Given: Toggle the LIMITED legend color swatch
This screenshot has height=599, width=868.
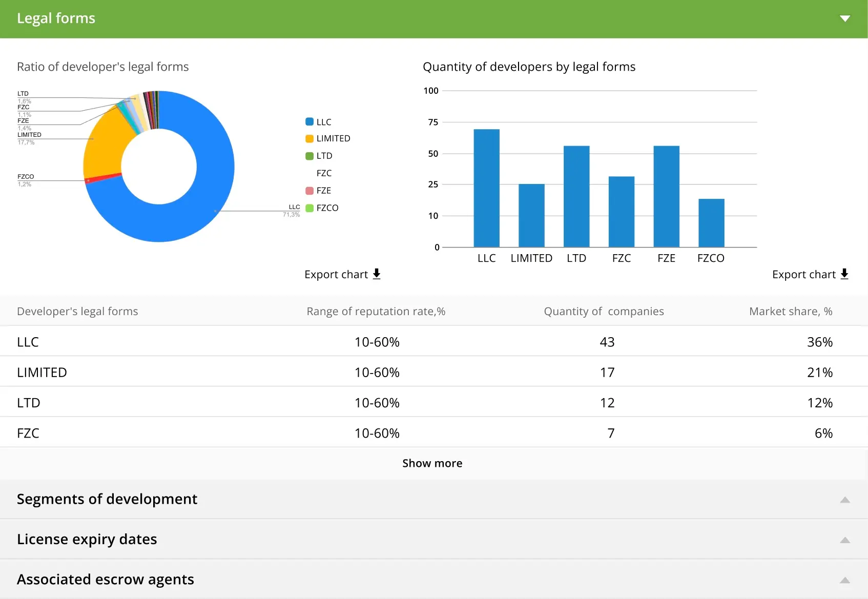Looking at the screenshot, I should click(x=309, y=138).
